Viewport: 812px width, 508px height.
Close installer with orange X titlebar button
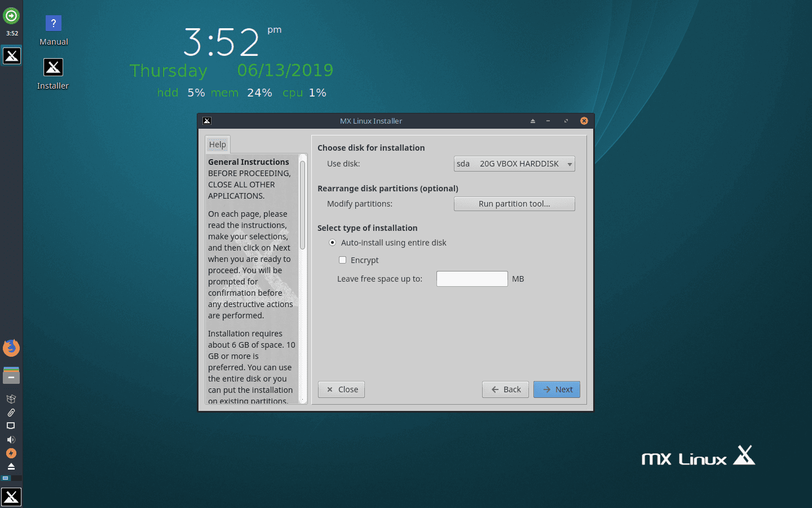(x=584, y=121)
